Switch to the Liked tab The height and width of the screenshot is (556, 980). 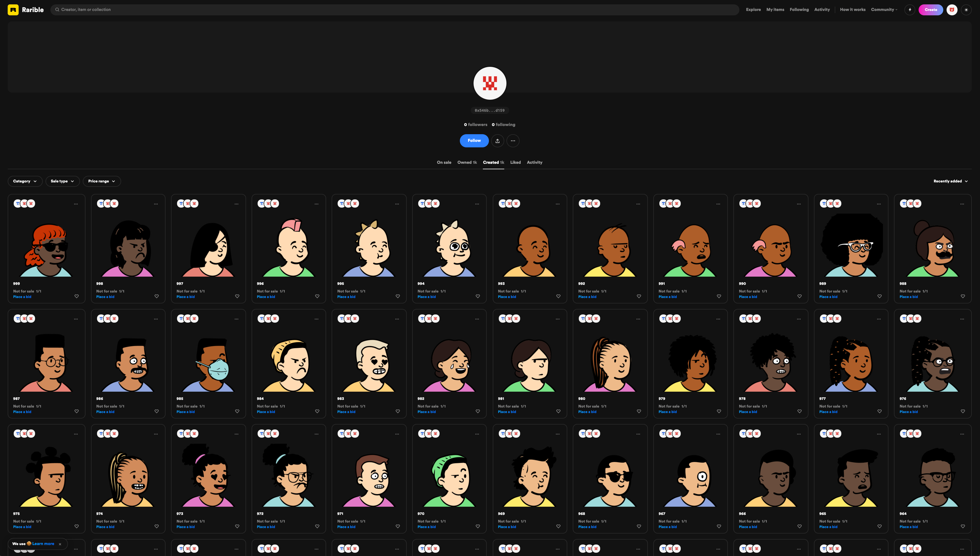coord(515,162)
